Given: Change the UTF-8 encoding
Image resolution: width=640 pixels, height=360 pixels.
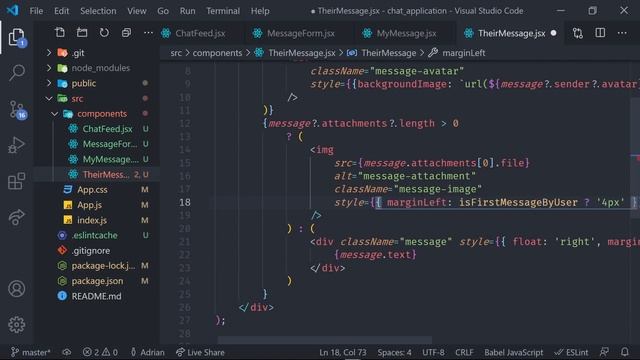Looking at the screenshot, I should [x=433, y=352].
